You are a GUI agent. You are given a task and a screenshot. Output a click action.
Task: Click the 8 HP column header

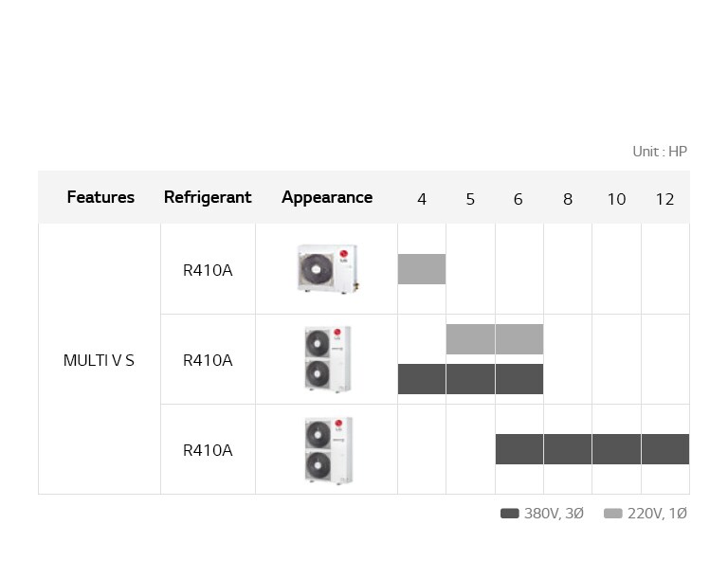coord(568,199)
